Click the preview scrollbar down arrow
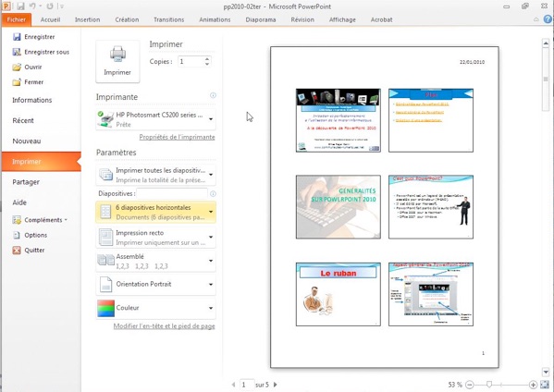Viewport: 554px width, 392px height. pyautogui.click(x=546, y=372)
